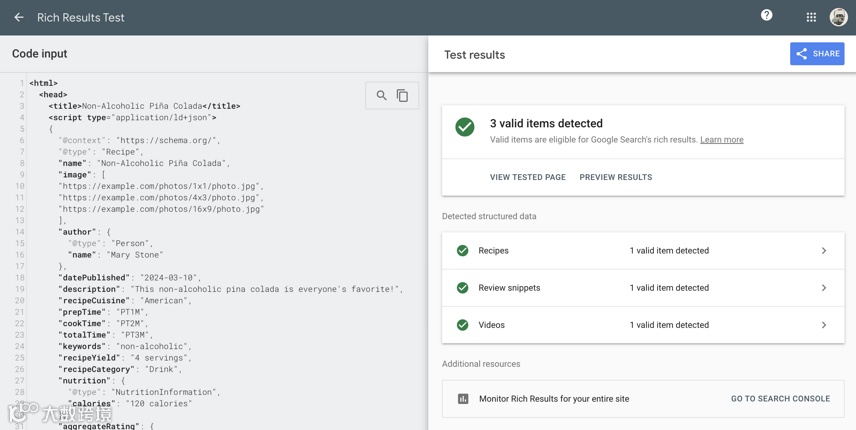Open the help question mark icon
The image size is (856, 430).
coord(766,15)
